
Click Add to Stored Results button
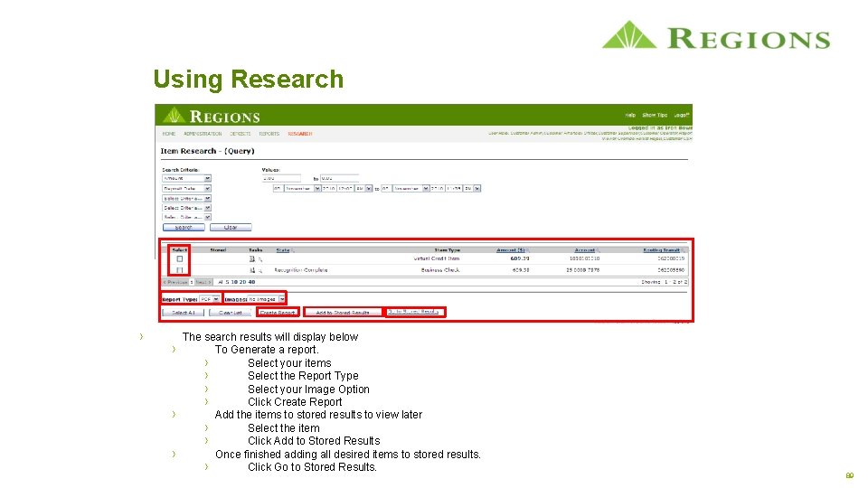click(343, 313)
